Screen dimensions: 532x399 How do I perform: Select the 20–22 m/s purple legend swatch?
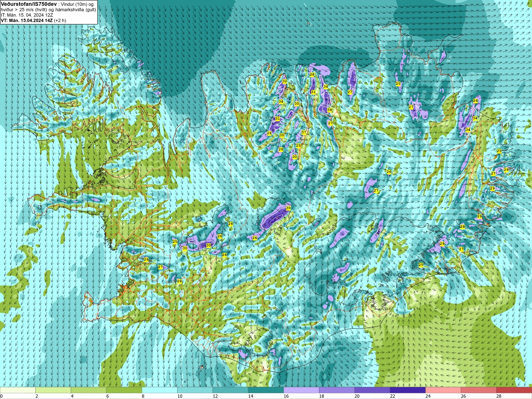coord(372,390)
